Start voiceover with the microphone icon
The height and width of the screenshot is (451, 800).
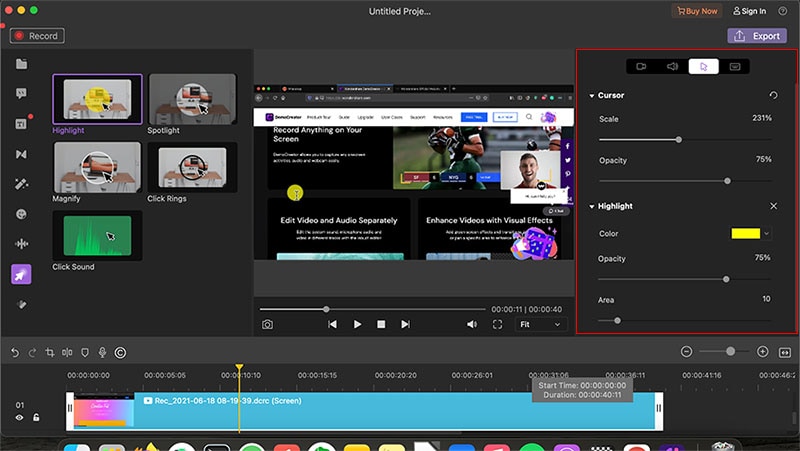point(103,353)
